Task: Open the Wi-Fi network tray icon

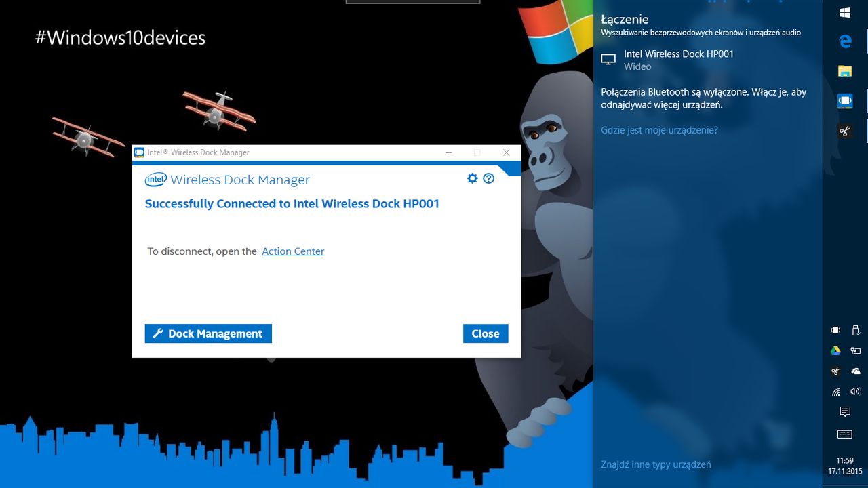Action: [835, 392]
